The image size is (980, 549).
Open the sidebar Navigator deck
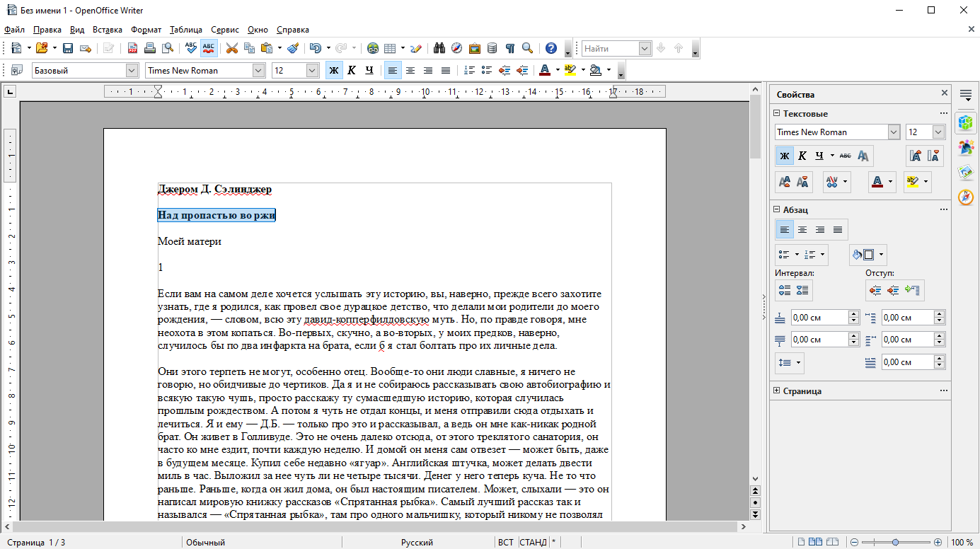tap(966, 197)
